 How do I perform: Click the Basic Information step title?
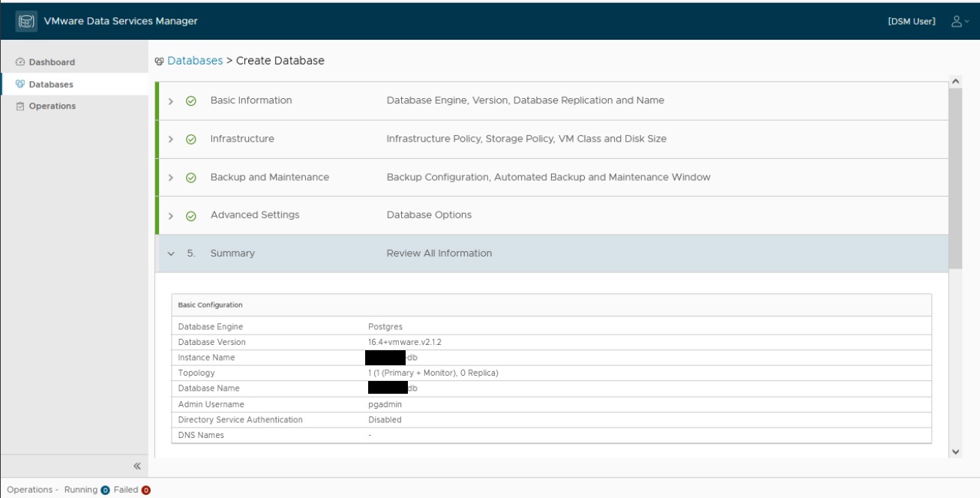click(251, 100)
